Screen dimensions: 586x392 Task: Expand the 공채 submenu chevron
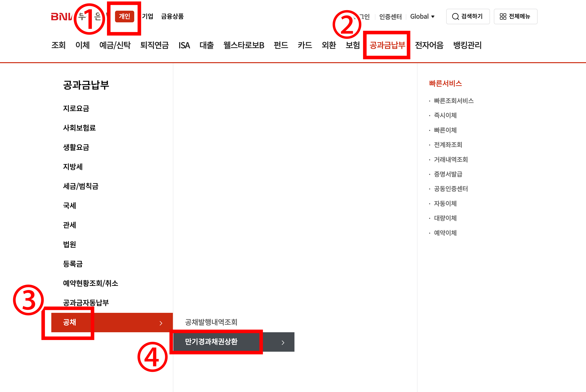(x=161, y=323)
